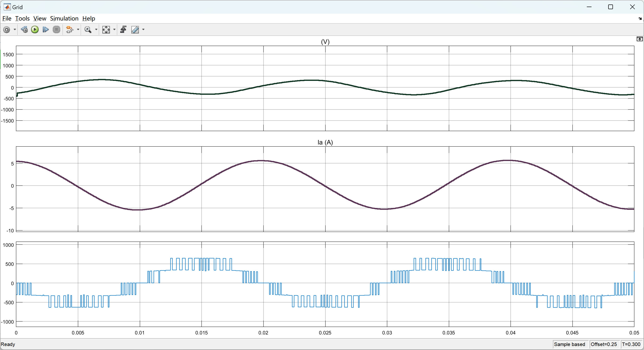Open the File menu
644x350 pixels.
click(7, 19)
